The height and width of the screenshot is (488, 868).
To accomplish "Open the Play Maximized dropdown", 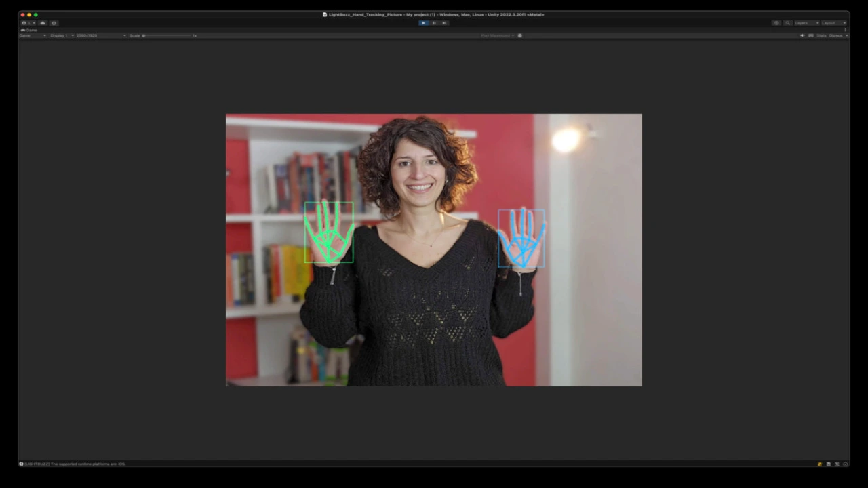I will coord(497,35).
